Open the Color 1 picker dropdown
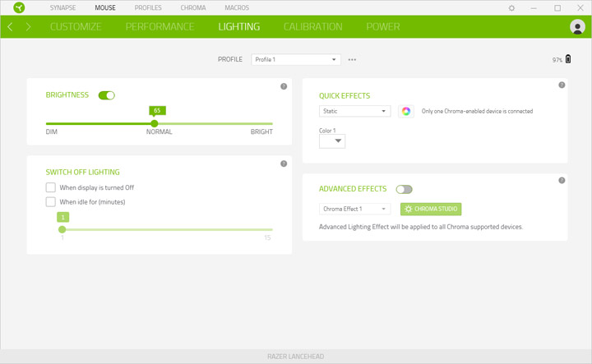592x364 pixels. pos(332,141)
